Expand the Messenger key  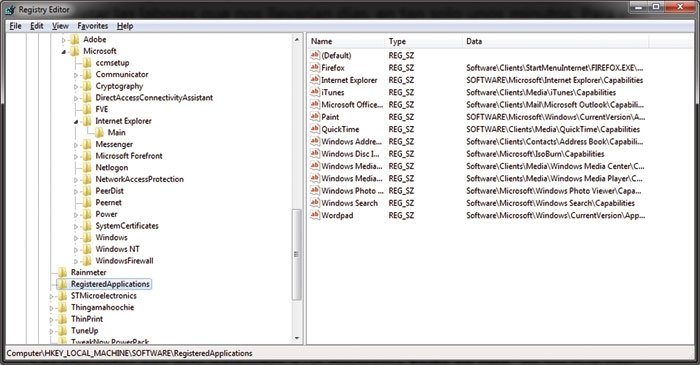(x=76, y=145)
